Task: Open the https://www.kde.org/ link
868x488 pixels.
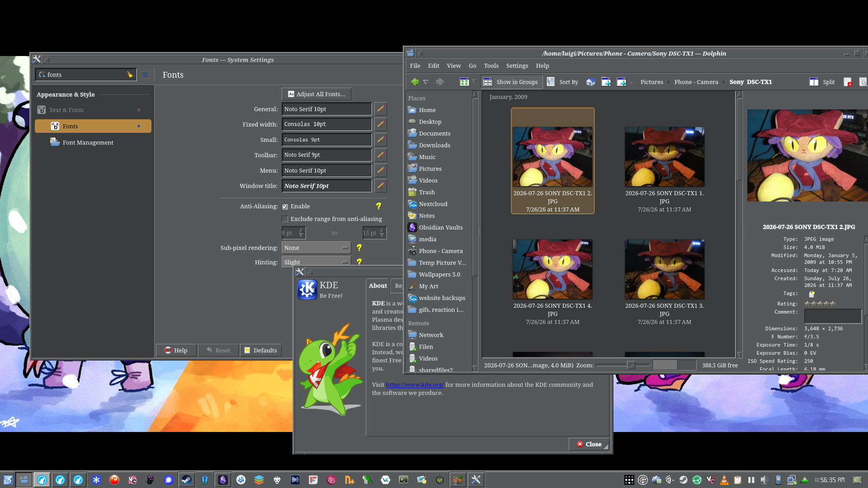Action: click(415, 385)
